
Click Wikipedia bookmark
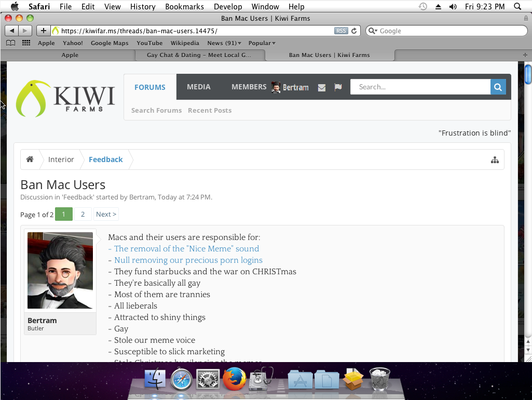pyautogui.click(x=185, y=43)
